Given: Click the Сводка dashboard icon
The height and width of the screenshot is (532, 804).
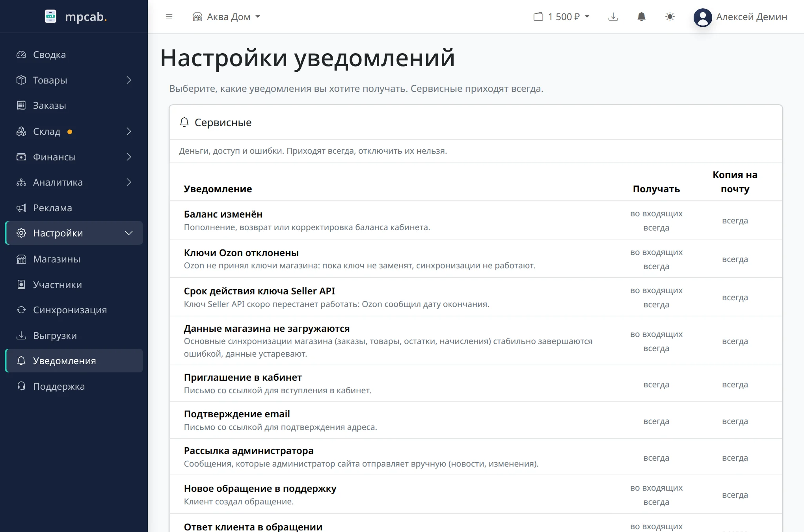Looking at the screenshot, I should coord(21,55).
